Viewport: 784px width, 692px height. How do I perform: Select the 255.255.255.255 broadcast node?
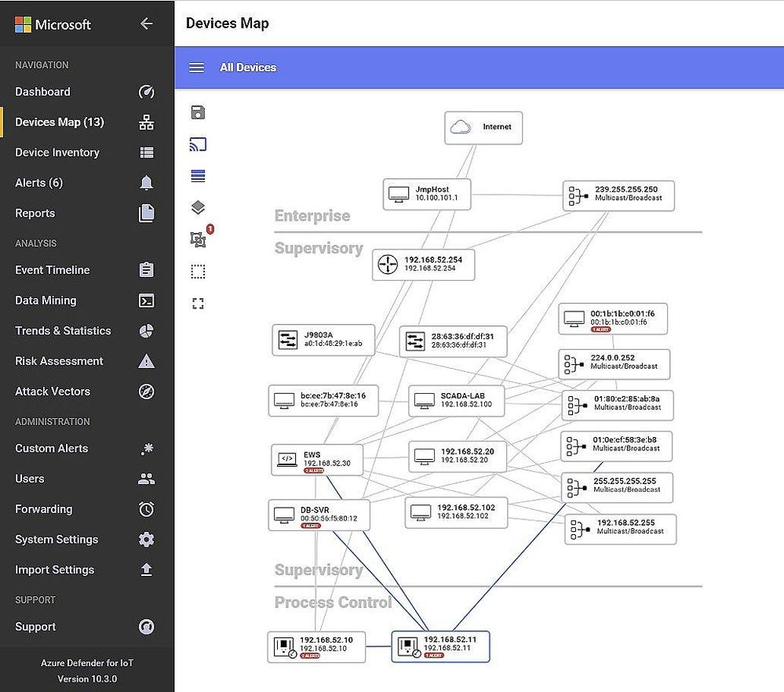(x=618, y=487)
